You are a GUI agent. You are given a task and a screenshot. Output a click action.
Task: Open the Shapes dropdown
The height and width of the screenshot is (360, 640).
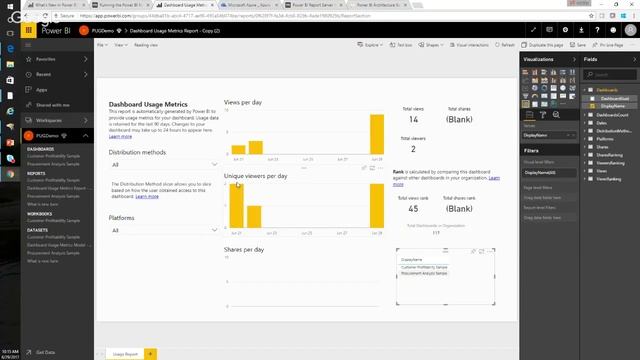click(x=431, y=45)
